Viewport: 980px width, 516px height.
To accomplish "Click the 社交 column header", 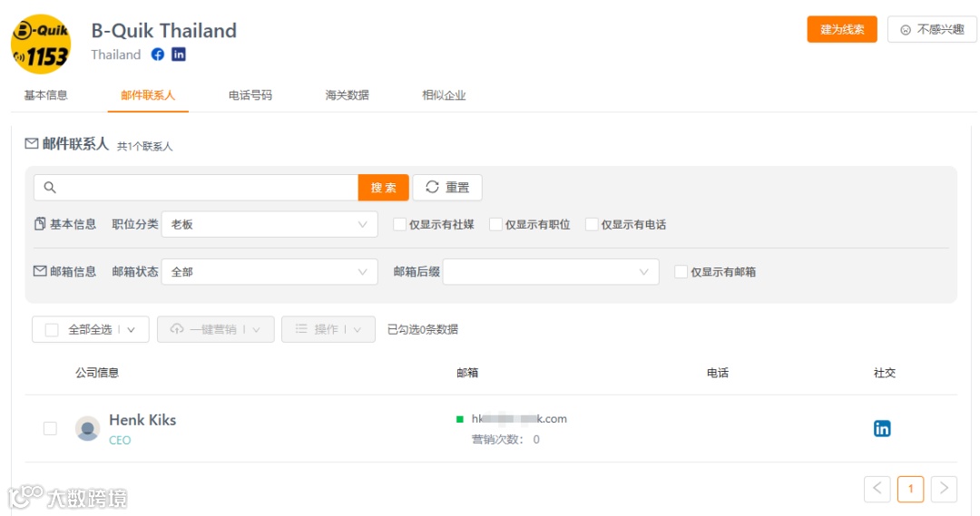I will coord(885,373).
